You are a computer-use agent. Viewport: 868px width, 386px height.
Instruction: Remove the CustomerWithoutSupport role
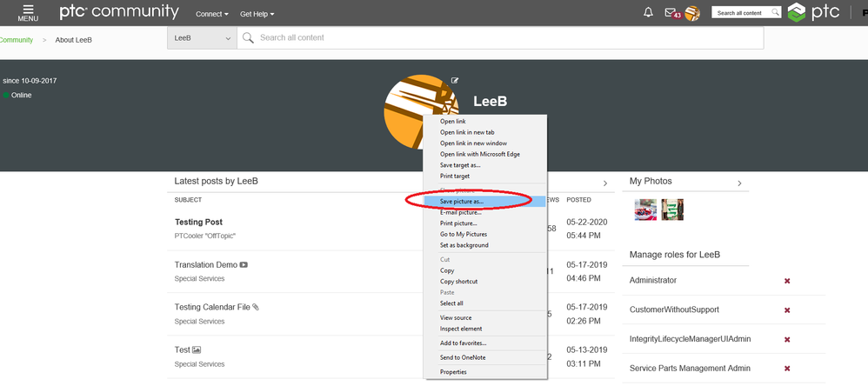tap(787, 310)
